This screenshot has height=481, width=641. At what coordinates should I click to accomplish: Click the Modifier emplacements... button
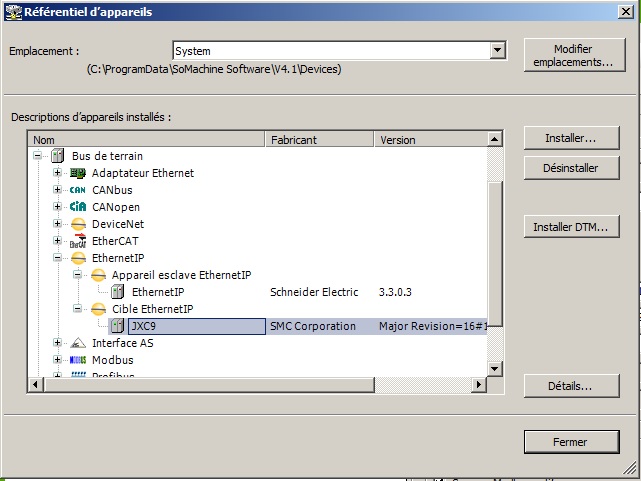pos(572,56)
